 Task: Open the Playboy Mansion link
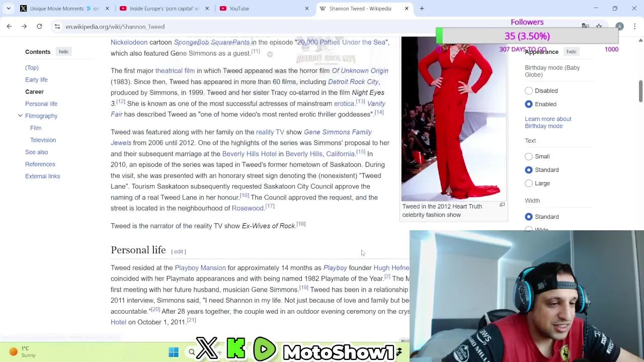click(x=200, y=268)
